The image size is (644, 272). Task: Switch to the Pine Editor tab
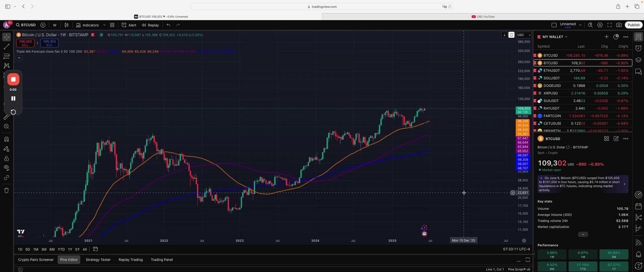tap(69, 260)
